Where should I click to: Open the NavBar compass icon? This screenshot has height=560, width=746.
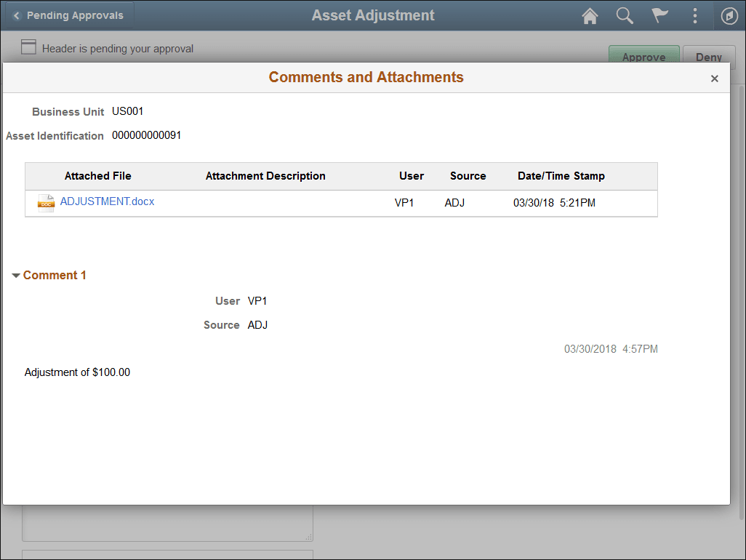point(729,15)
